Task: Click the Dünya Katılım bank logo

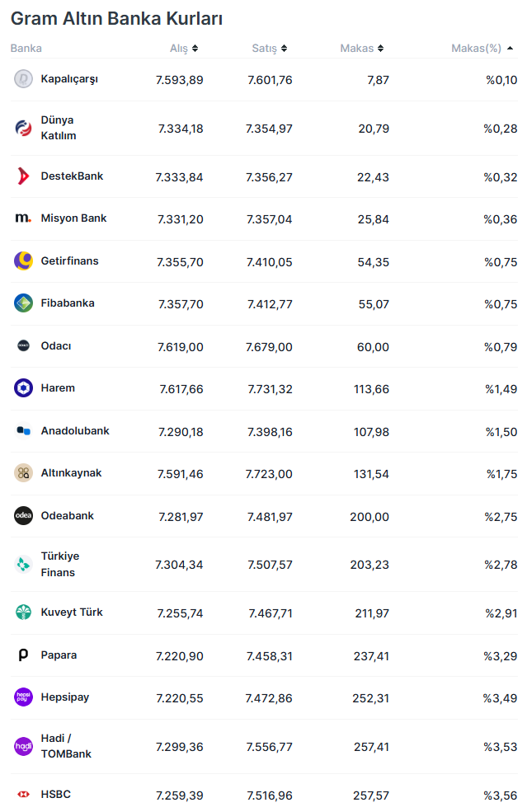Action: point(23,128)
